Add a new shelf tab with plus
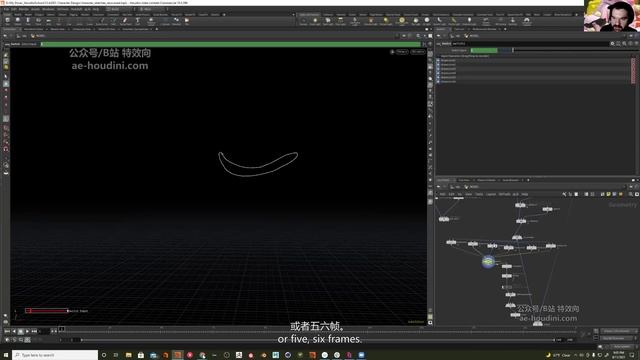Image resolution: width=640 pixels, height=360 pixels. point(224,15)
